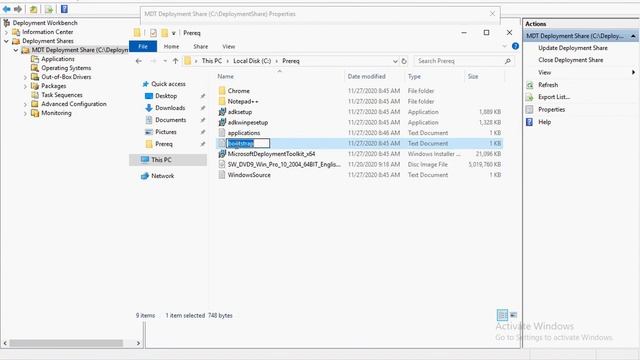This screenshot has height=360, width=640.
Task: Click the blue Help toolbar icon
Action: click(x=64, y=9)
